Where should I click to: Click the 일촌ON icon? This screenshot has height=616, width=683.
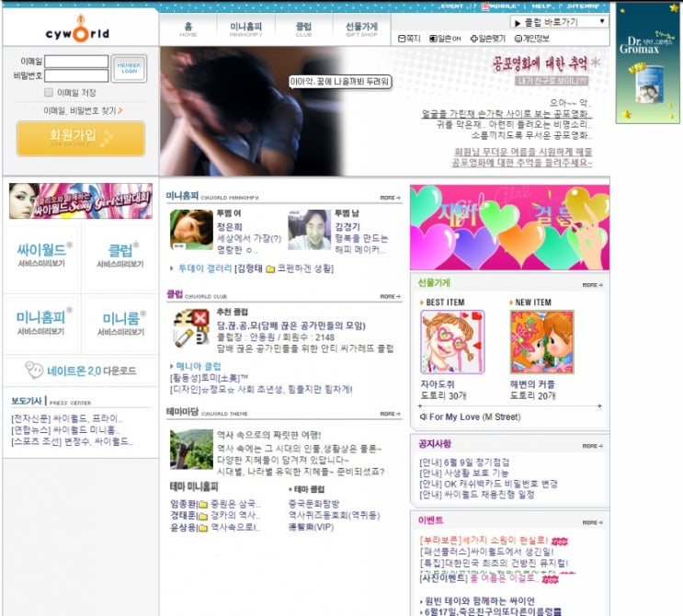coord(433,39)
